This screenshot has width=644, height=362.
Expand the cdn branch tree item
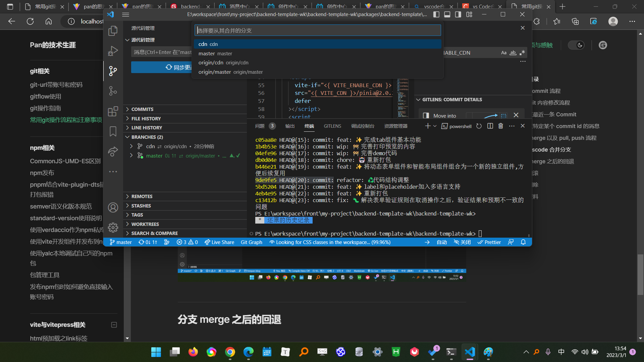point(131,146)
